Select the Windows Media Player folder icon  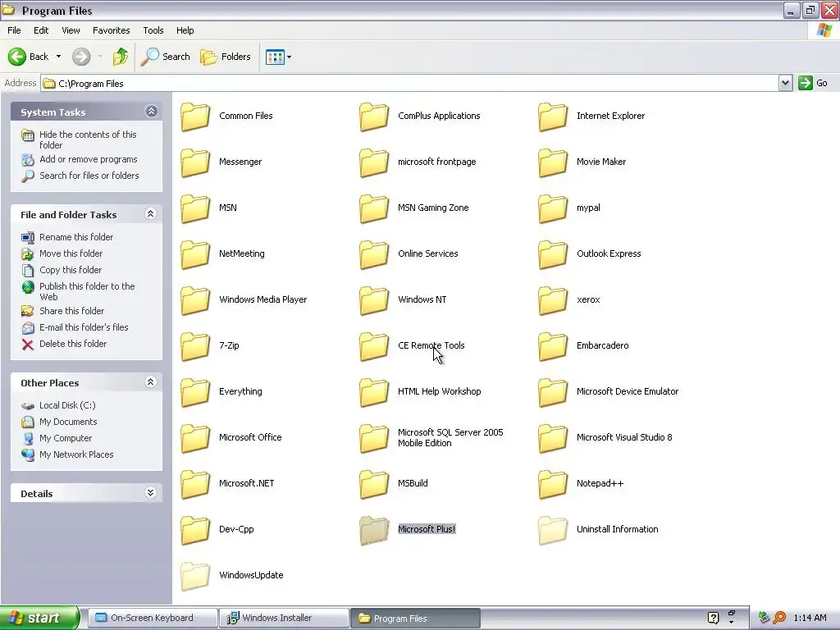[x=195, y=300]
